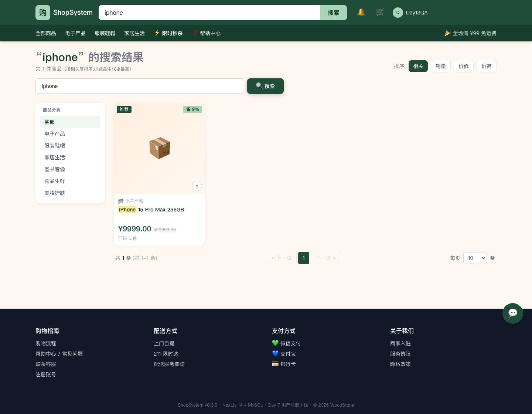
Task: Click the 推荐 badge on product card
Action: [124, 109]
